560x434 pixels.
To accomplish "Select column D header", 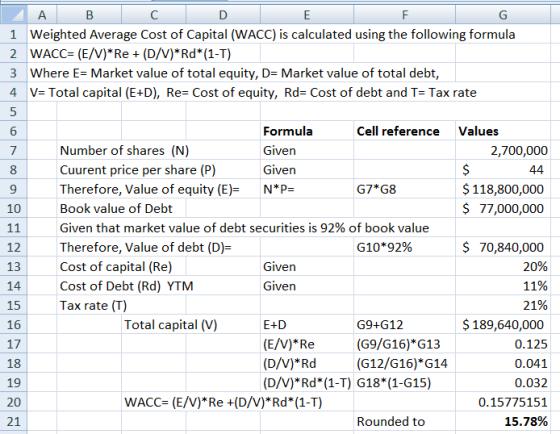I will click(x=223, y=15).
